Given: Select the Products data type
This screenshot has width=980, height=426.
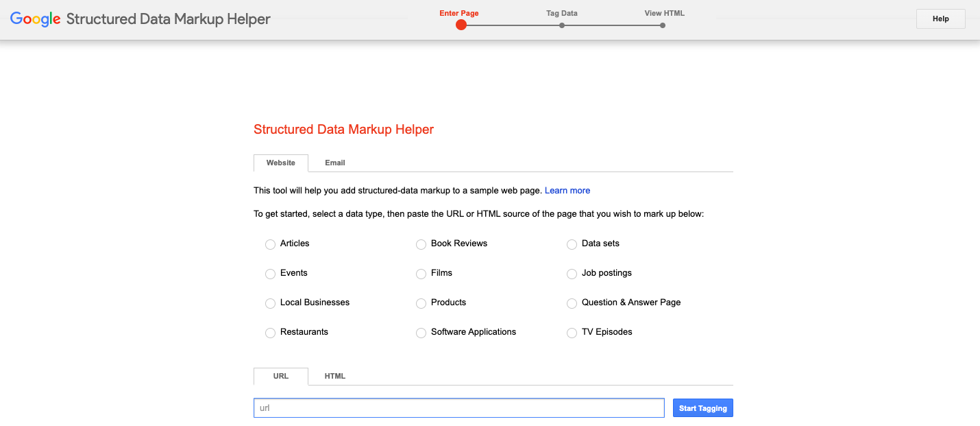Looking at the screenshot, I should 421,303.
